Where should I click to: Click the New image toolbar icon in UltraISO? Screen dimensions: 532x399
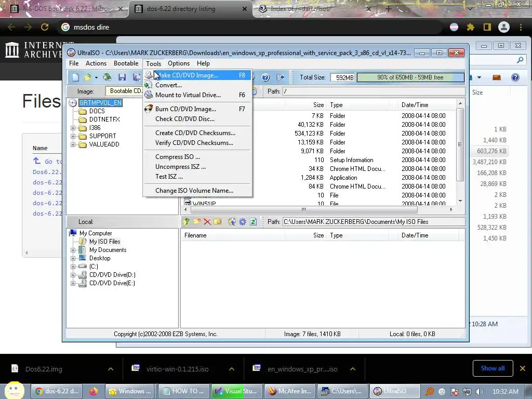pyautogui.click(x=75, y=77)
